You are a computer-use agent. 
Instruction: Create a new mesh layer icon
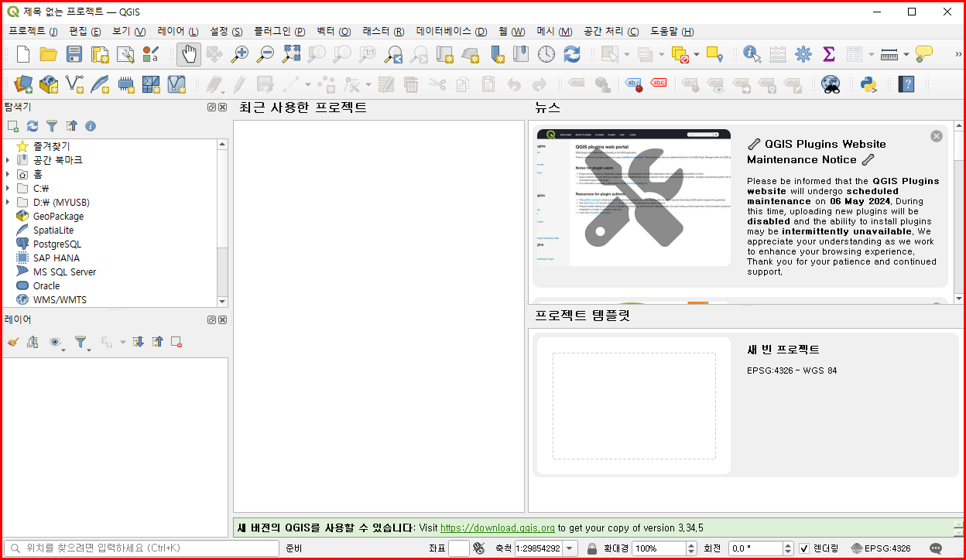coord(151,84)
